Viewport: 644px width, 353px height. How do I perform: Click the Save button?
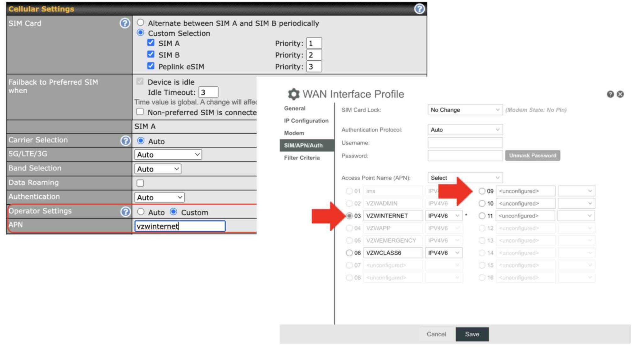pos(472,334)
